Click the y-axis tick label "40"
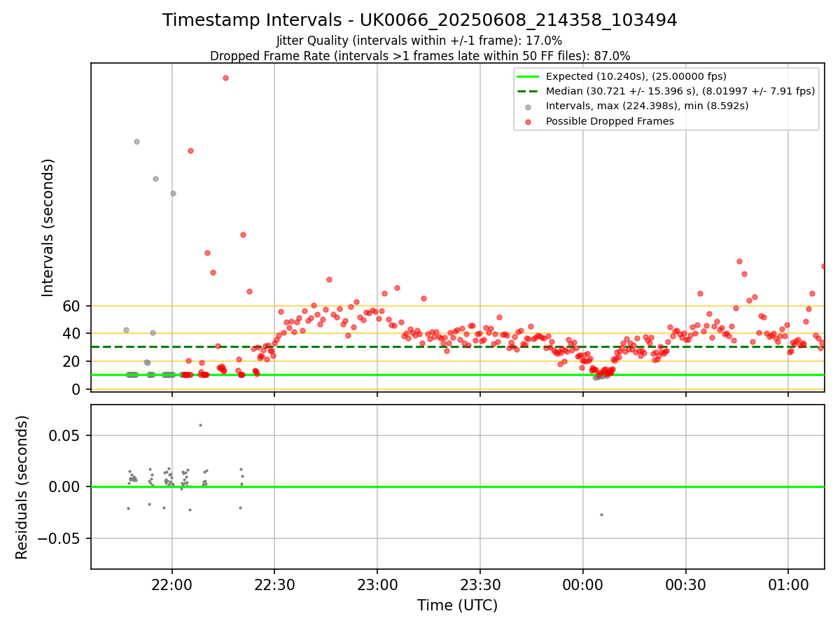 click(x=72, y=333)
